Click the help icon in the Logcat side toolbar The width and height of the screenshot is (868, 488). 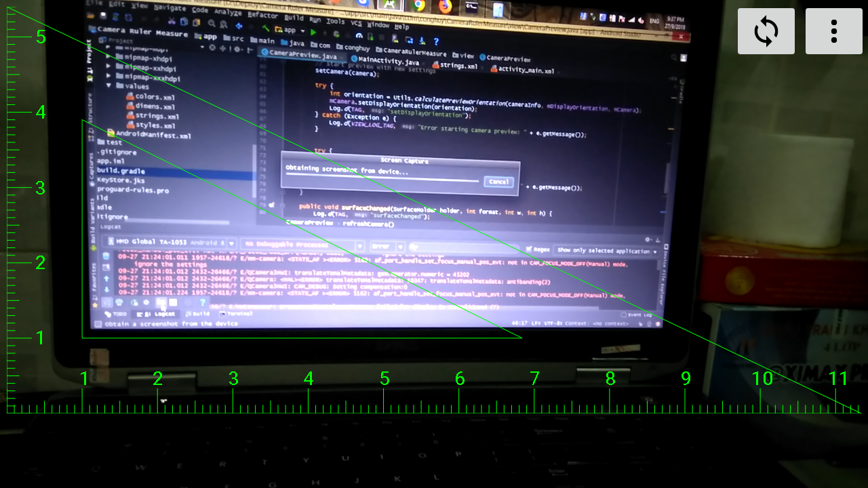(202, 302)
